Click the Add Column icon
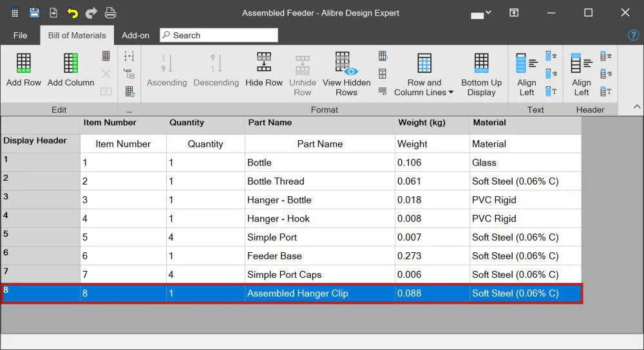Viewport: 644px width, 350px height. click(x=71, y=63)
